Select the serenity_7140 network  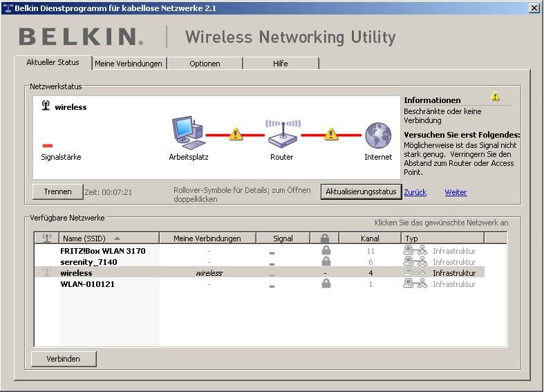click(x=88, y=262)
